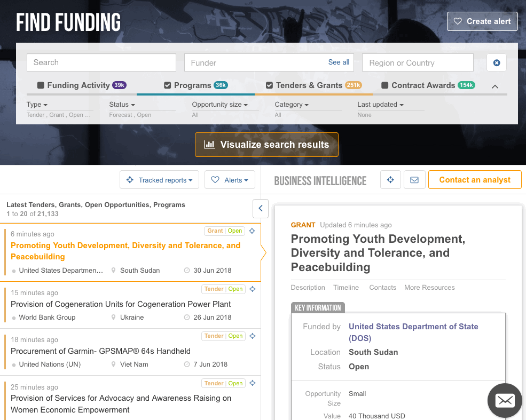Switch to the Description tab
526x420 pixels.
pos(308,287)
